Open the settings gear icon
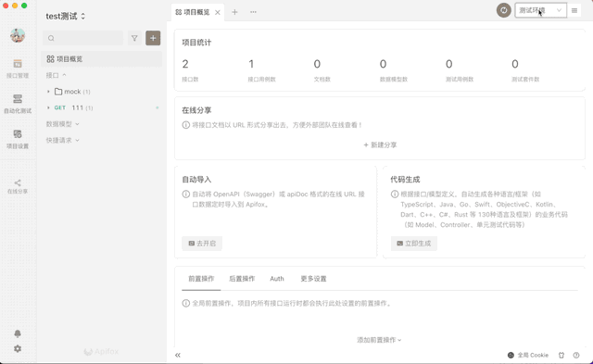The height and width of the screenshot is (364, 593). pyautogui.click(x=18, y=348)
